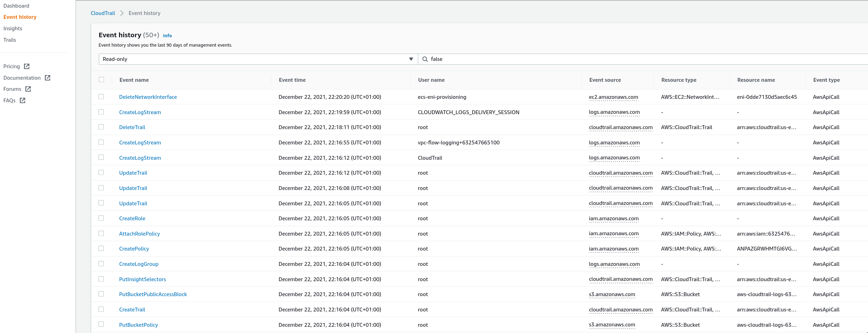This screenshot has width=868, height=333.
Task: Check the AttachRolePolicy row checkbox
Action: click(x=101, y=233)
